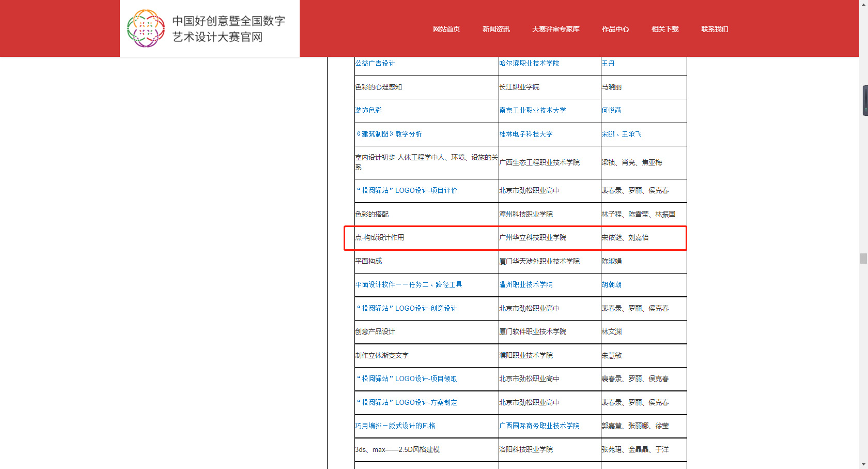Click the author name 何悦菡

[x=611, y=110]
